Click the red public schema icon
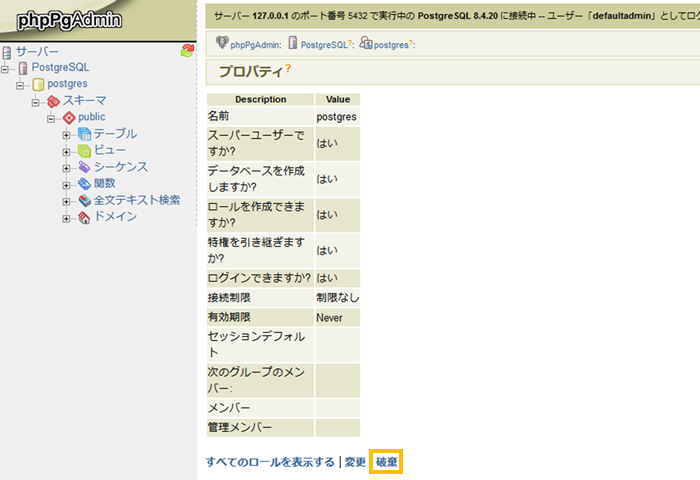The image size is (700, 480). pos(68,117)
